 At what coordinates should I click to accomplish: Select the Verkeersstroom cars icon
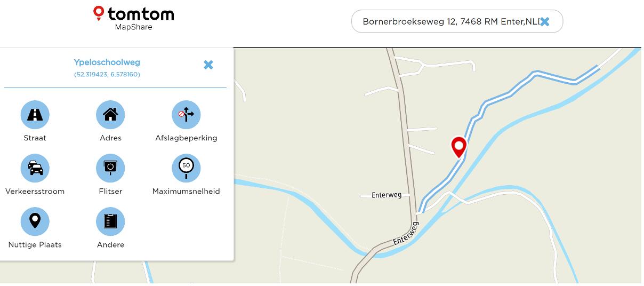tap(35, 168)
